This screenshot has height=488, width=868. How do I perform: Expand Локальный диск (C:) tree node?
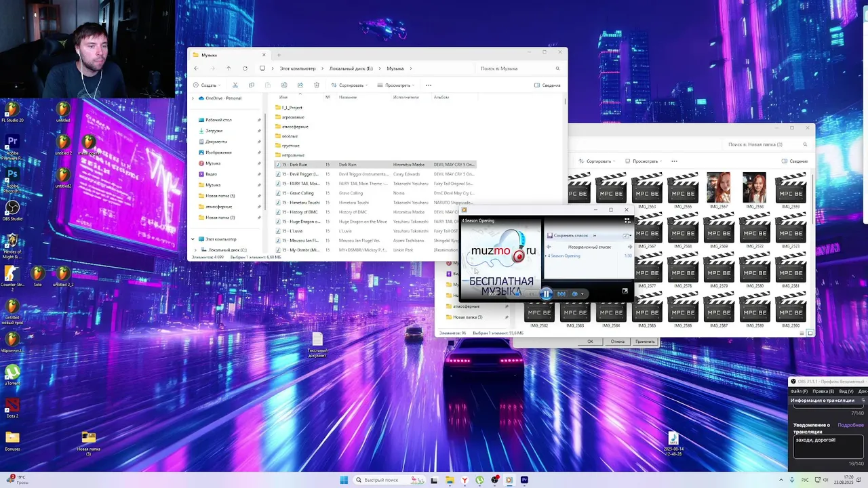click(x=196, y=250)
